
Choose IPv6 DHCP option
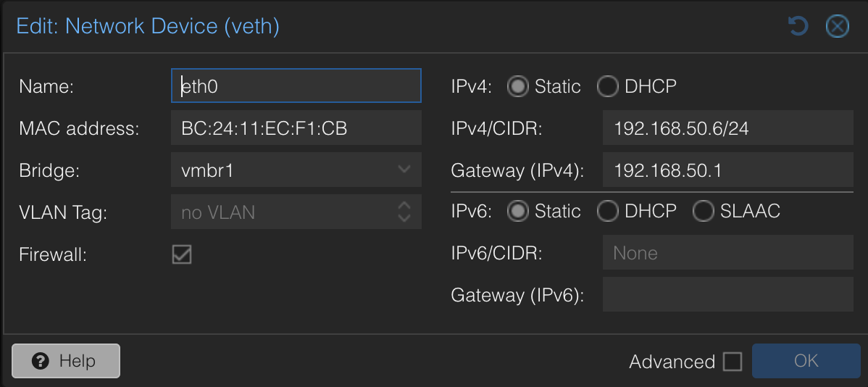click(608, 212)
